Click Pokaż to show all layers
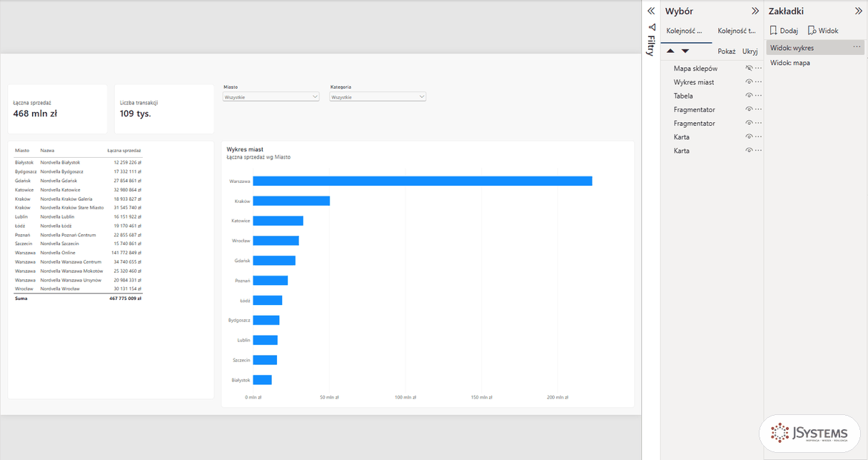Image resolution: width=868 pixels, height=460 pixels. click(726, 51)
